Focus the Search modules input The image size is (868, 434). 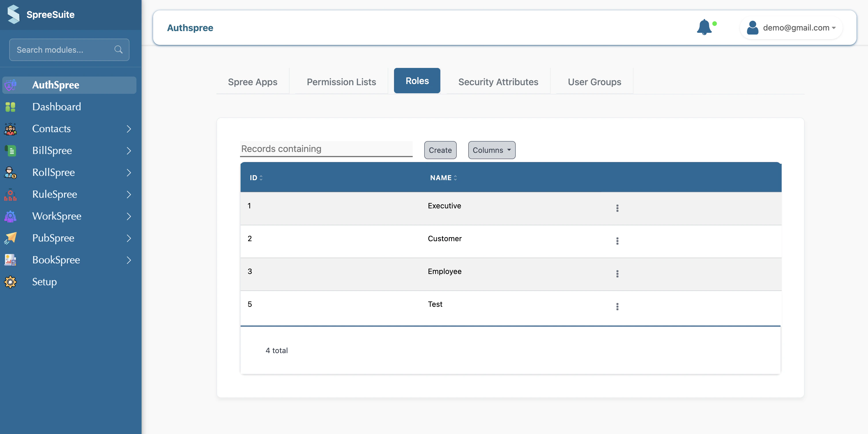(x=69, y=50)
